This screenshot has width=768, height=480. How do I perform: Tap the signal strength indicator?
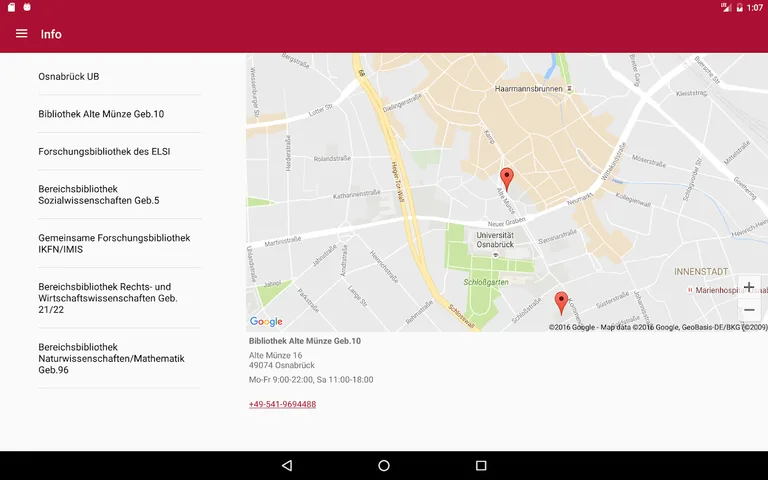(726, 7)
